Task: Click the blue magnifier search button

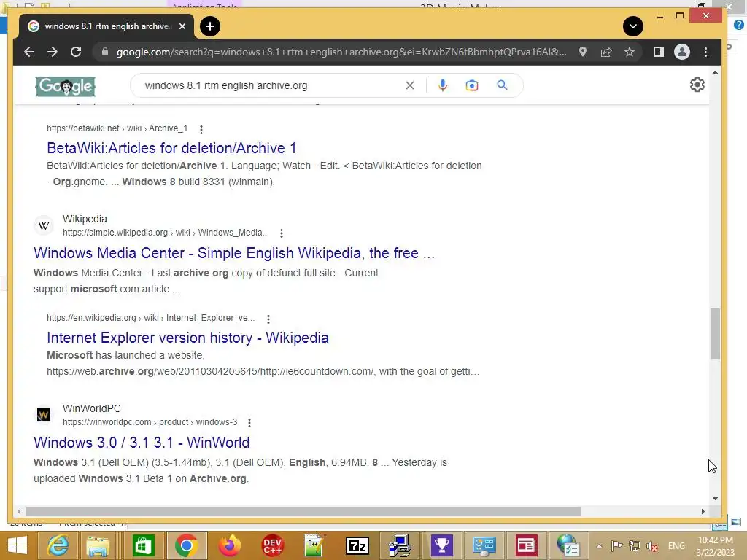Action: (502, 85)
